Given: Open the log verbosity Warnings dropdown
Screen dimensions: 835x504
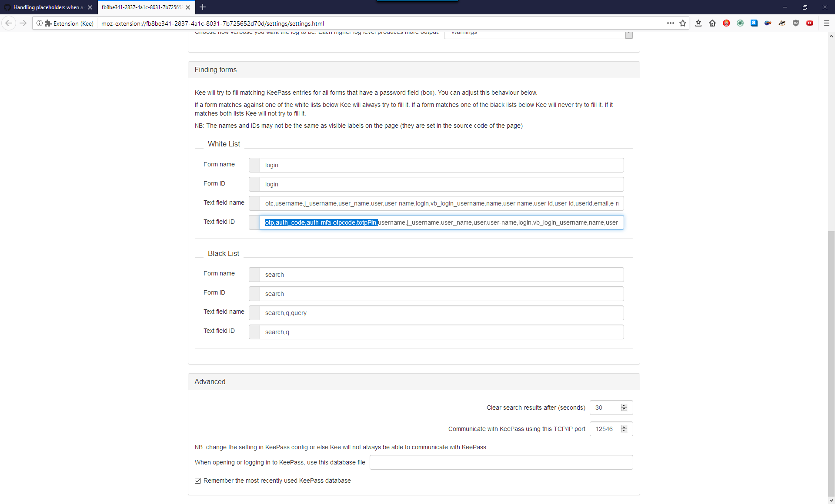Looking at the screenshot, I should pyautogui.click(x=629, y=34).
